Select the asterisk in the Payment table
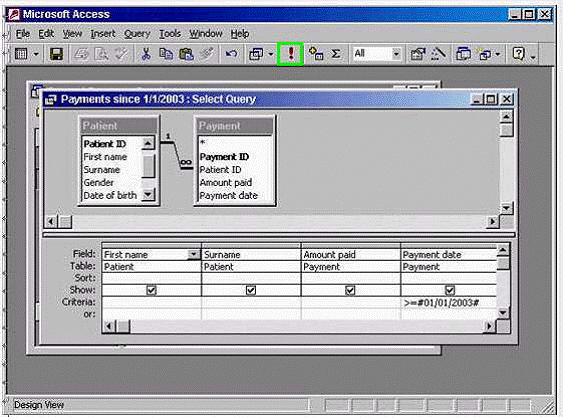563x417 pixels. (x=203, y=143)
